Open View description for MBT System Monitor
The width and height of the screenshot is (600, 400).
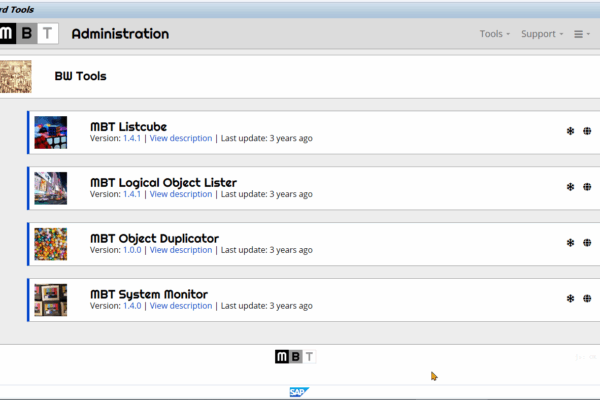pos(181,307)
